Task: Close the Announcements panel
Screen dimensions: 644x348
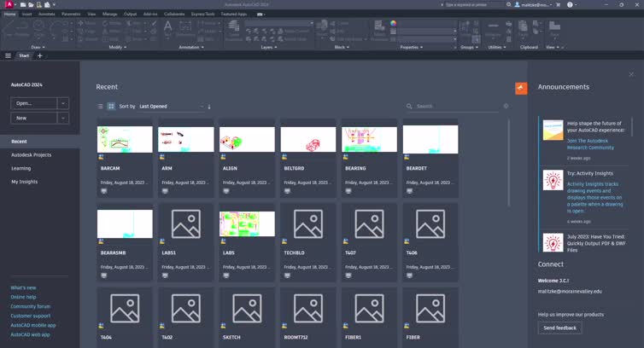Action: 631,74
